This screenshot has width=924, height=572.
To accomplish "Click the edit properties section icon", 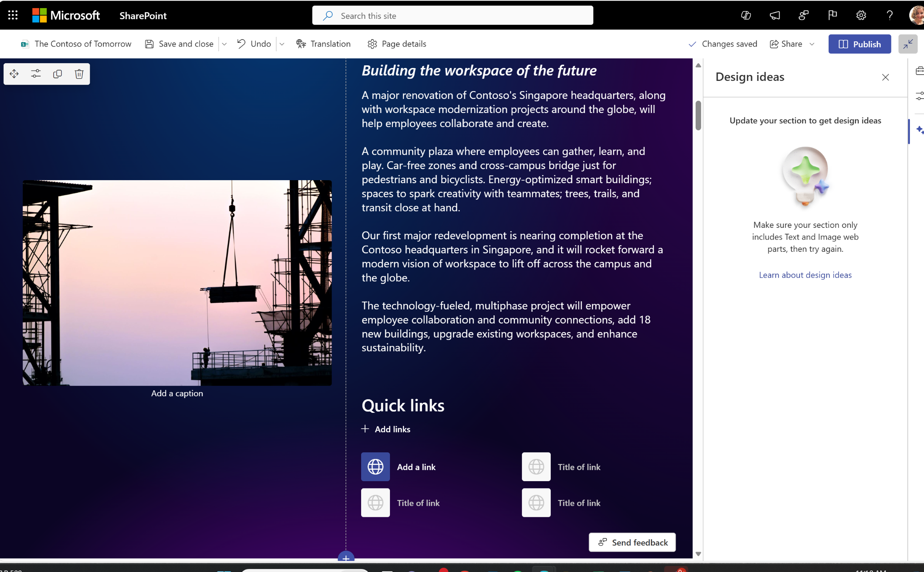I will pyautogui.click(x=35, y=73).
